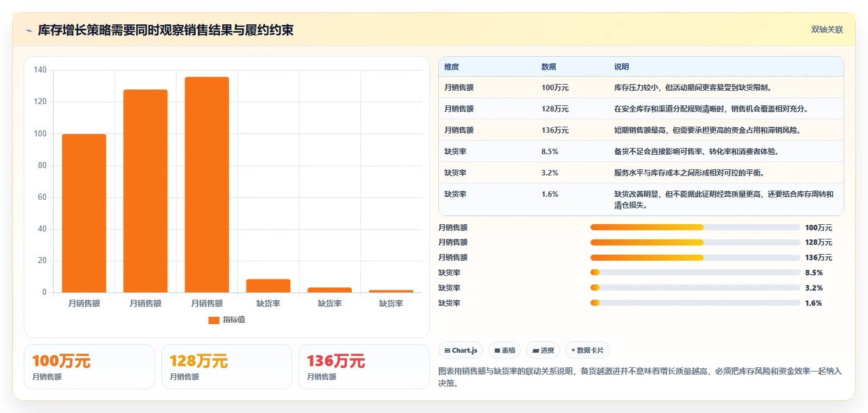Click the orange legend color box
This screenshot has width=868, height=413.
click(x=214, y=320)
